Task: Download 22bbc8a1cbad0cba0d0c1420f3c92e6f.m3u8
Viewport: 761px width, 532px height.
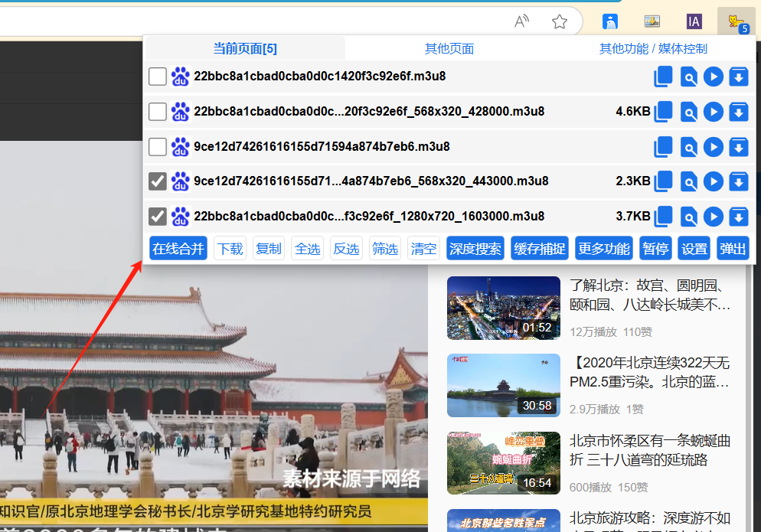Action: click(739, 77)
